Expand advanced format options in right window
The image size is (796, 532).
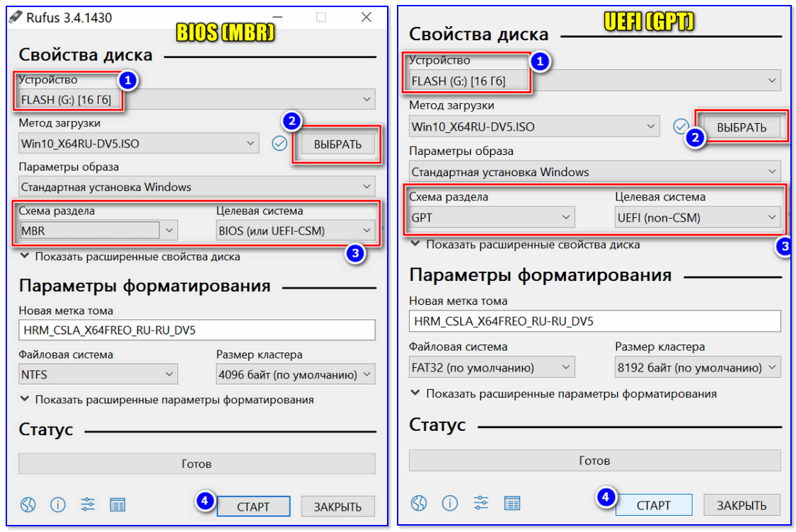click(563, 393)
